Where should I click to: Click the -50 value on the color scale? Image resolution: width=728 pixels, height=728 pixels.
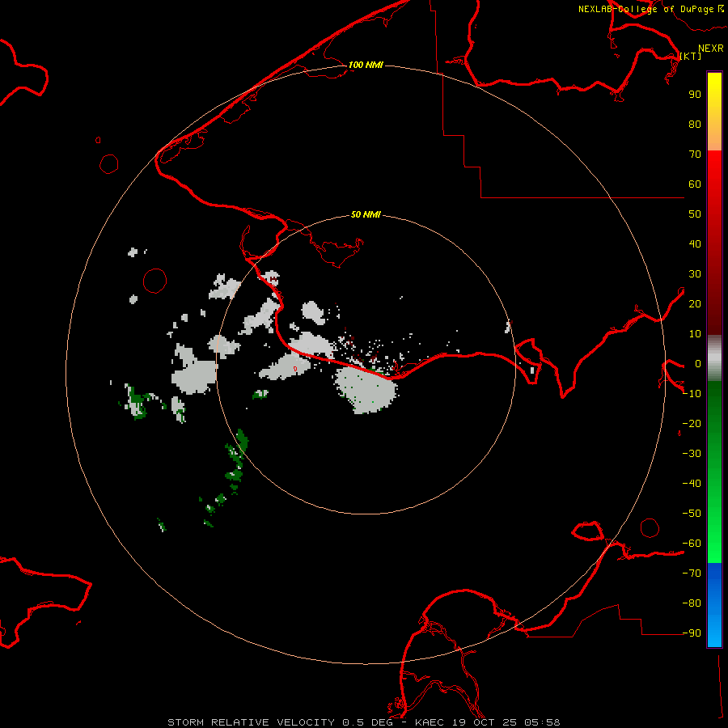pos(692,514)
